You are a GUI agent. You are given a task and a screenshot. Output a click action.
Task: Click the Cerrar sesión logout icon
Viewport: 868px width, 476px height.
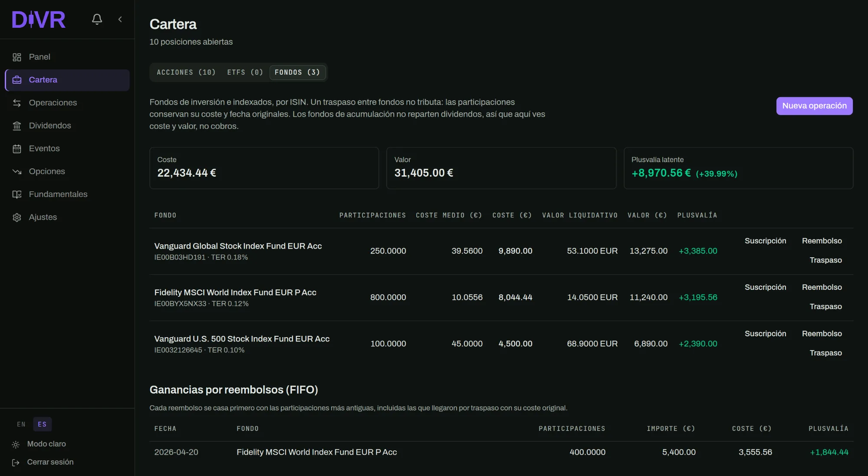pyautogui.click(x=16, y=463)
